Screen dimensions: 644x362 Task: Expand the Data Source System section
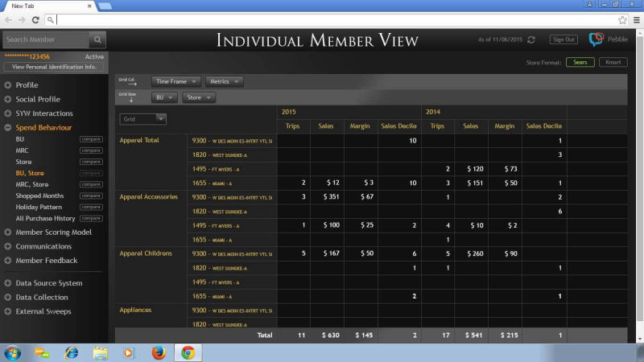pyautogui.click(x=48, y=283)
